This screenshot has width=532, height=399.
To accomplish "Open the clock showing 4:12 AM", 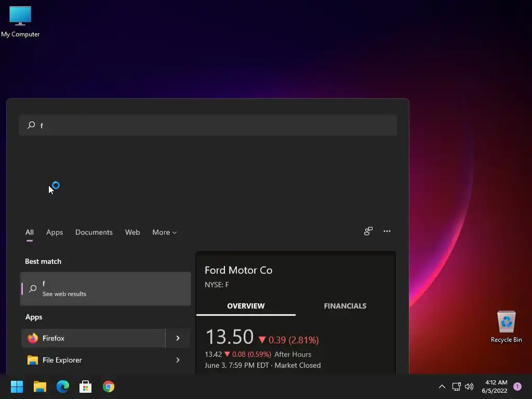I will [x=495, y=387].
